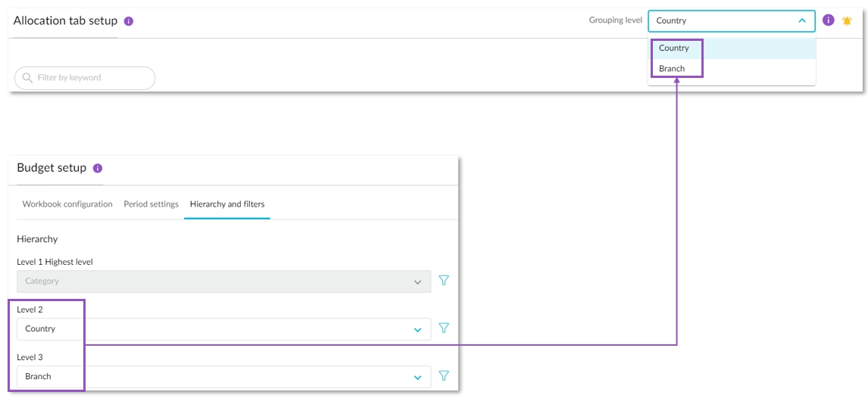
Task: Switch to the Period settings tab
Action: pos(151,204)
